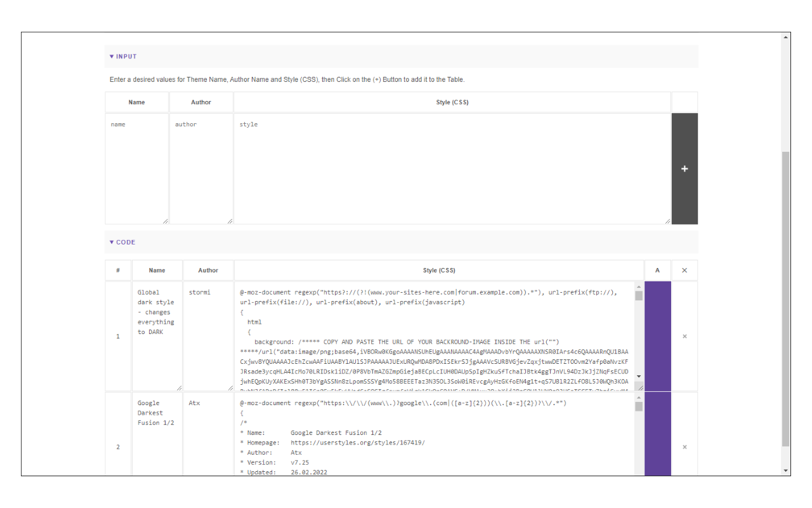This screenshot has width=812, height=508.
Task: Focus the author input textarea
Action: click(x=201, y=169)
